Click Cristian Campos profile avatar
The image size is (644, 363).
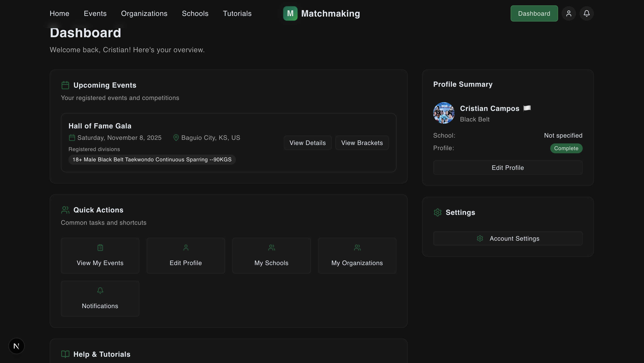tap(444, 113)
